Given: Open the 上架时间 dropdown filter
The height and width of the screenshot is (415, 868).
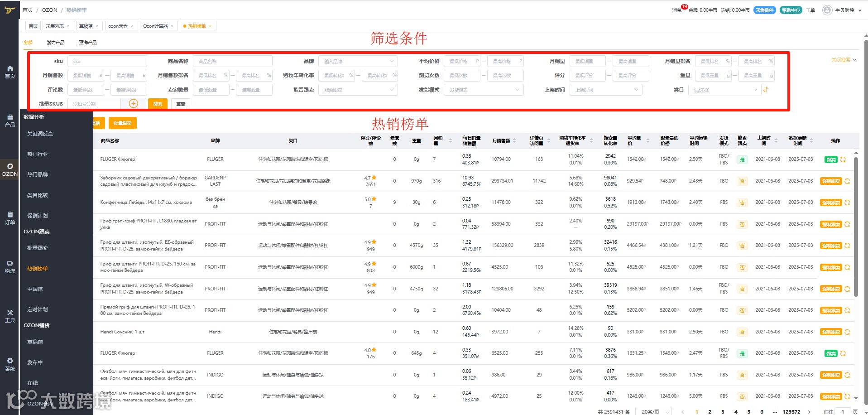Looking at the screenshot, I should tap(606, 90).
